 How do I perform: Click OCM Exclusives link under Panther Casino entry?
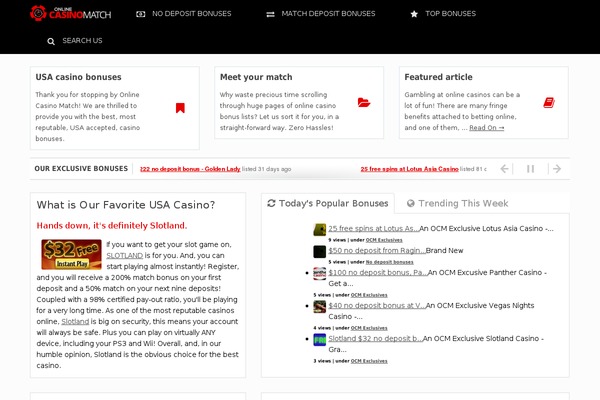(x=369, y=295)
